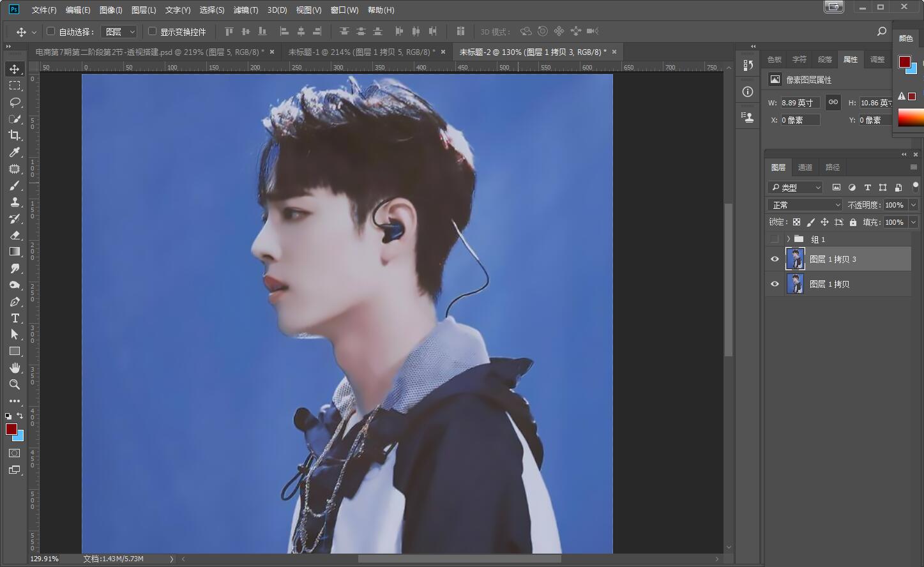Screen dimensions: 924x567
Task: Open the Move tool preset dropdown arrow
Action: (34, 31)
